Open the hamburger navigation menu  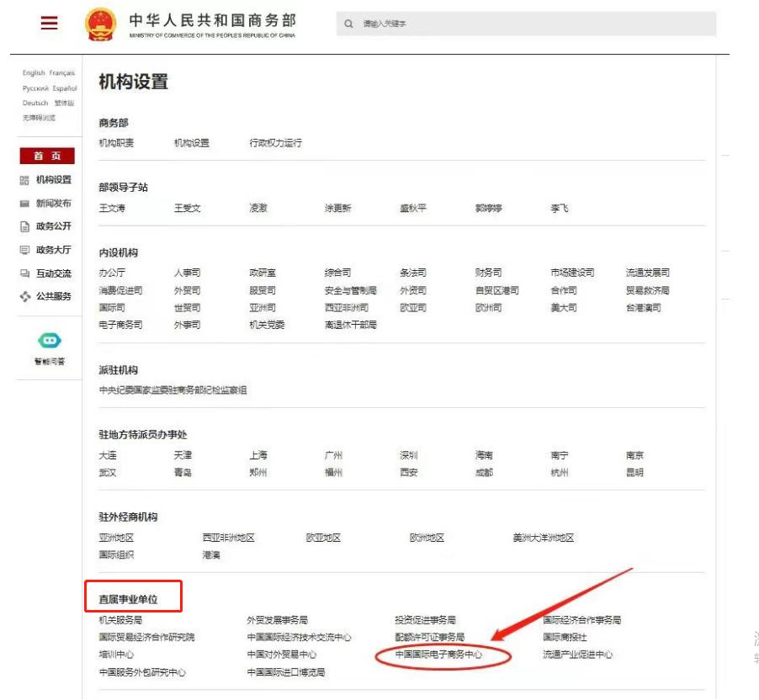[48, 24]
